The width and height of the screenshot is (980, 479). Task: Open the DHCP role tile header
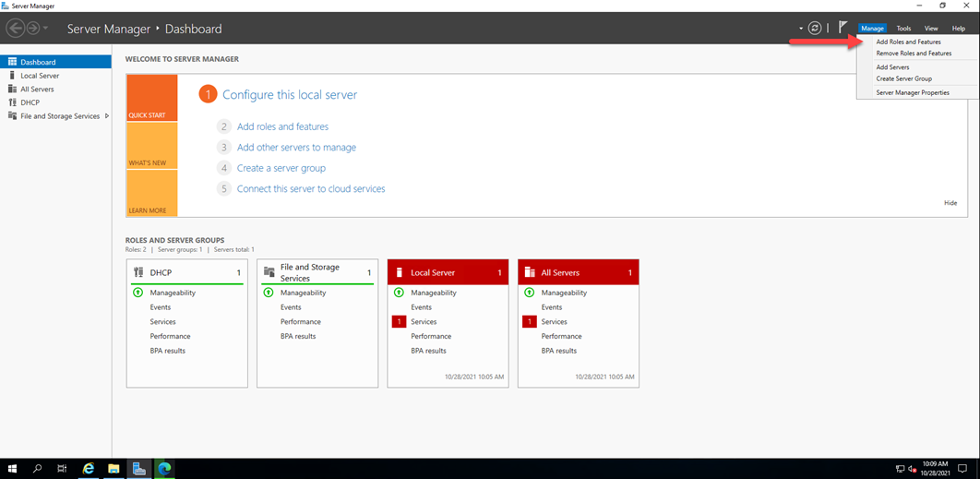187,272
